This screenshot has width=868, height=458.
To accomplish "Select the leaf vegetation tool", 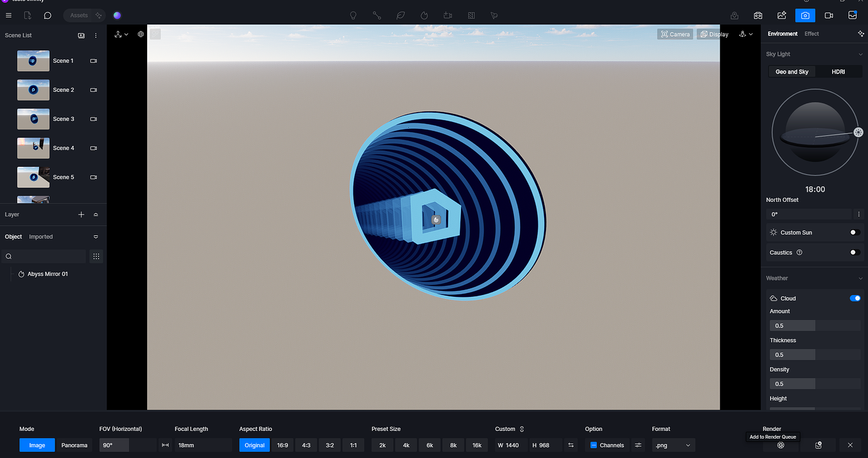I will coord(401,15).
